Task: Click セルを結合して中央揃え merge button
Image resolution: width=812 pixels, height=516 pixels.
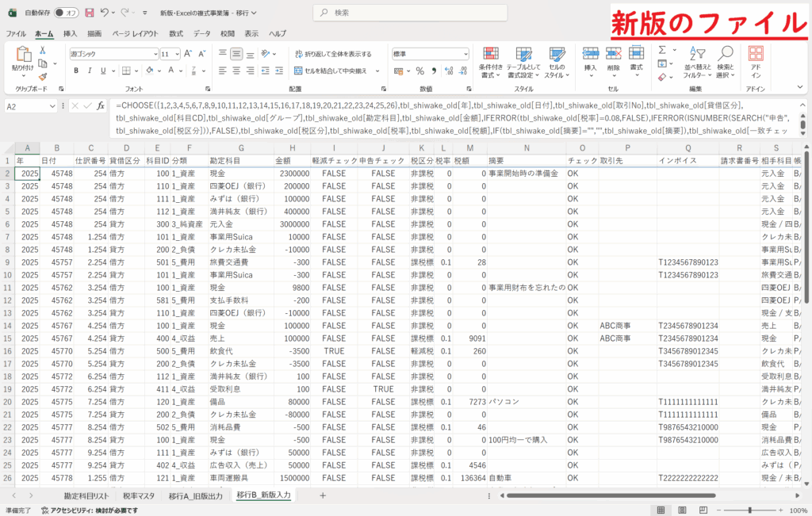Action: [x=335, y=71]
